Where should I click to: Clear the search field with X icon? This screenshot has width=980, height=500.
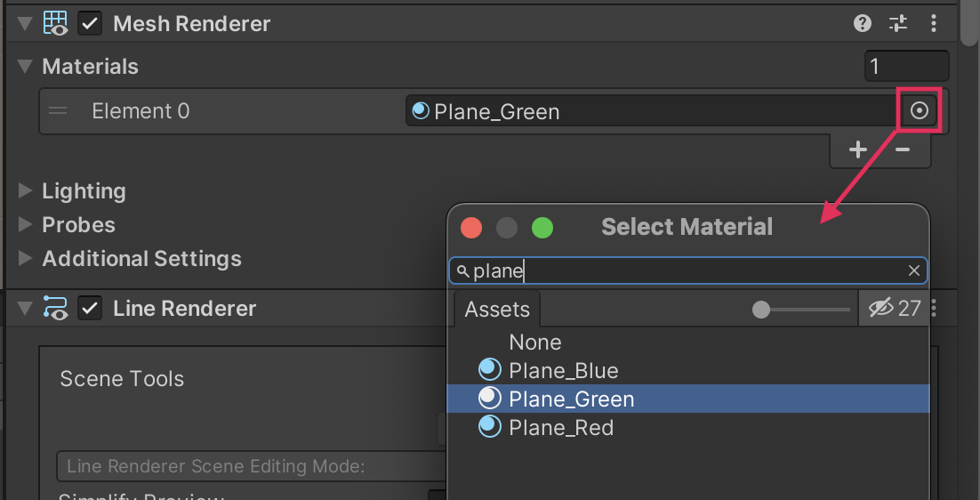pyautogui.click(x=914, y=271)
